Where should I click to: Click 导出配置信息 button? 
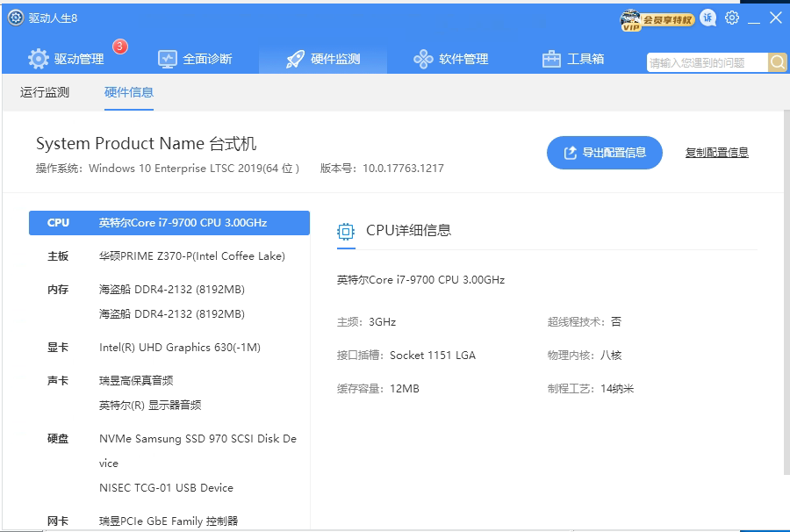point(605,153)
